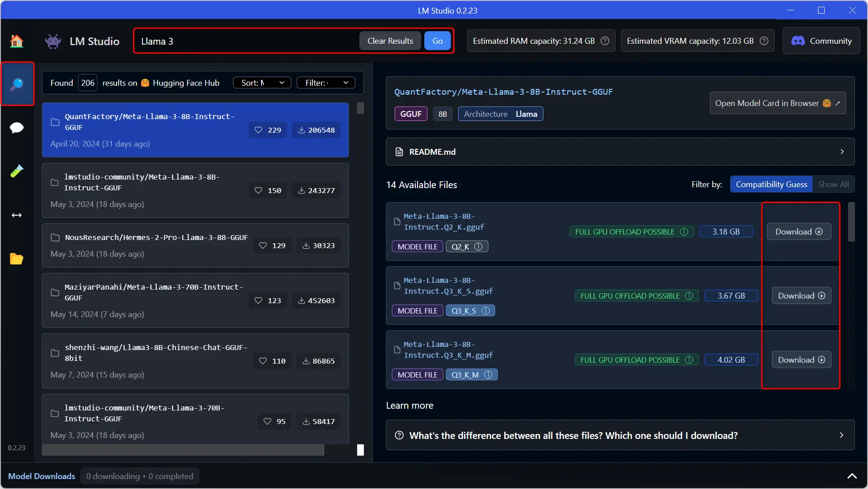Select MaziyarPanahi/Meta-Llama-3-70B-Instruct-GGUF result
The width and height of the screenshot is (868, 489).
195,300
